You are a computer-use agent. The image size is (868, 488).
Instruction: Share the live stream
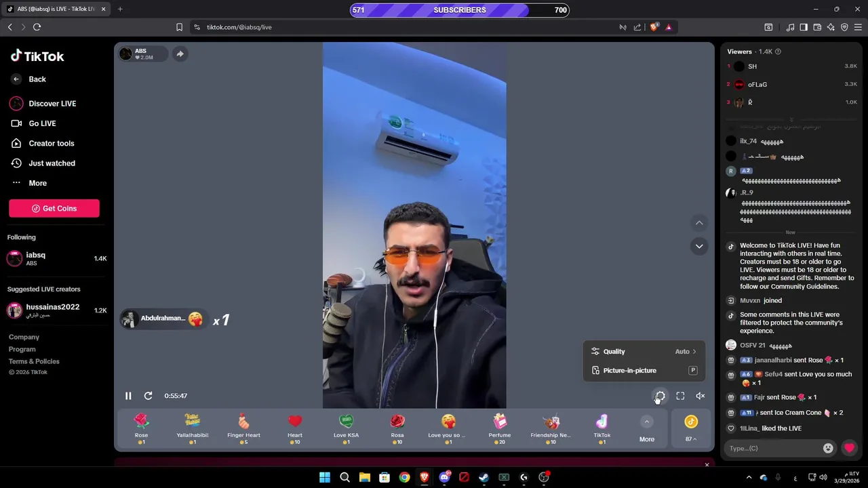coord(180,54)
